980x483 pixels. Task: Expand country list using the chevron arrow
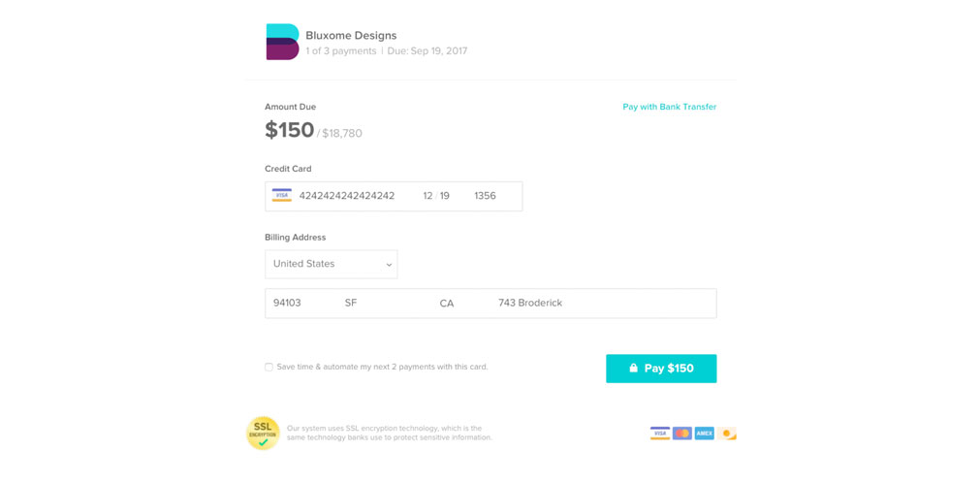coord(389,265)
